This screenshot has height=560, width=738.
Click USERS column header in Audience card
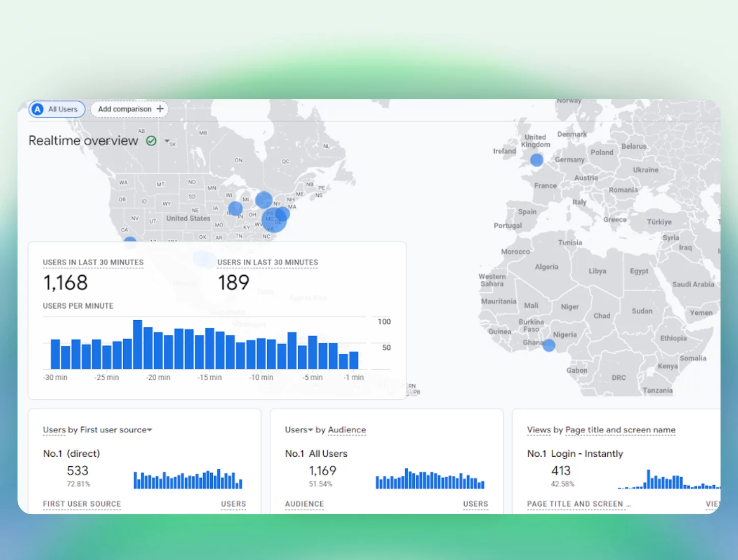pos(475,504)
